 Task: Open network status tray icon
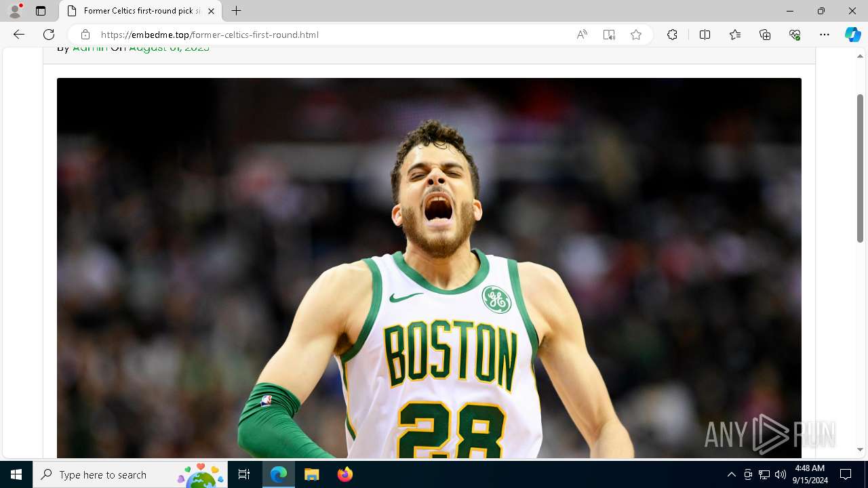click(x=764, y=474)
